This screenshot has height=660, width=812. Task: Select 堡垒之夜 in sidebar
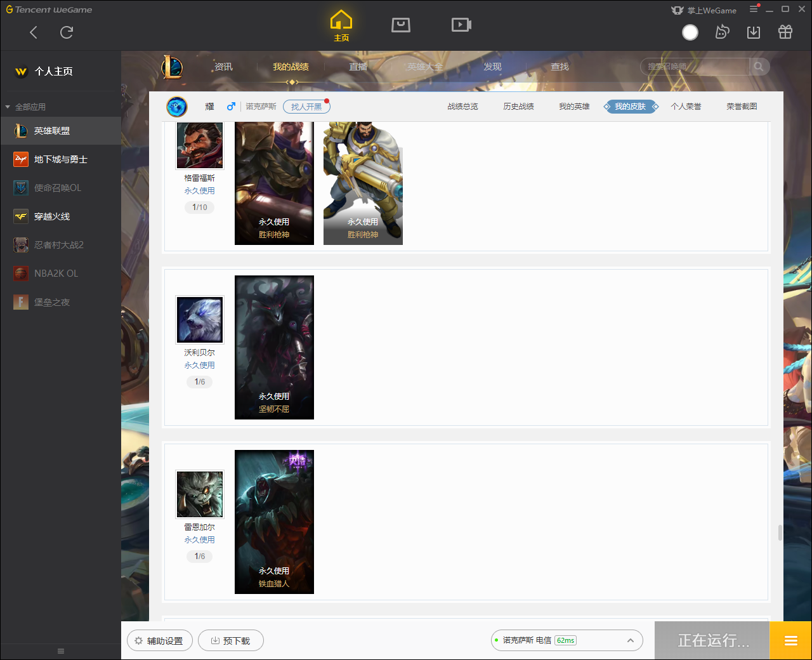coord(60,302)
